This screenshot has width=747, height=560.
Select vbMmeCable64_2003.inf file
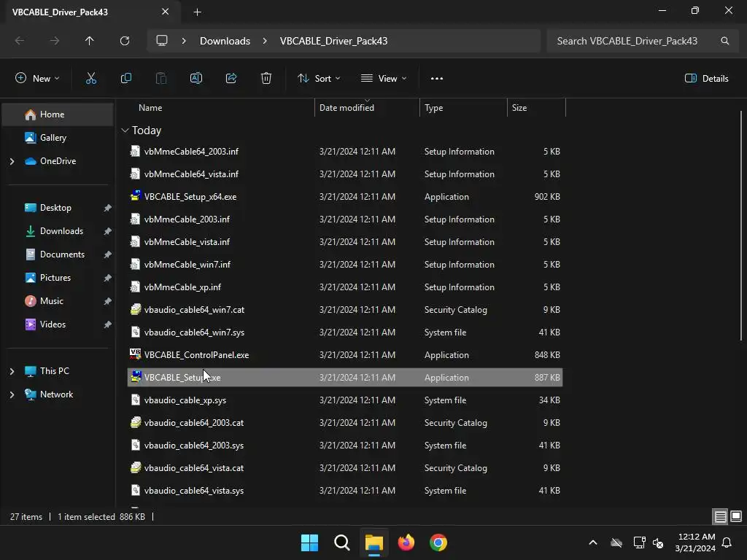tap(345, 152)
